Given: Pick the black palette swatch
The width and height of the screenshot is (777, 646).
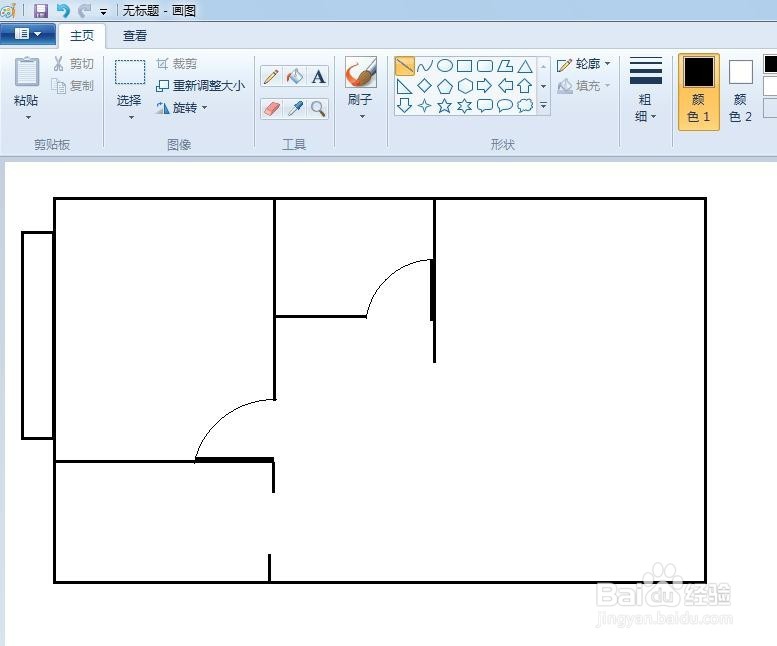Looking at the screenshot, I should pyautogui.click(x=771, y=64).
